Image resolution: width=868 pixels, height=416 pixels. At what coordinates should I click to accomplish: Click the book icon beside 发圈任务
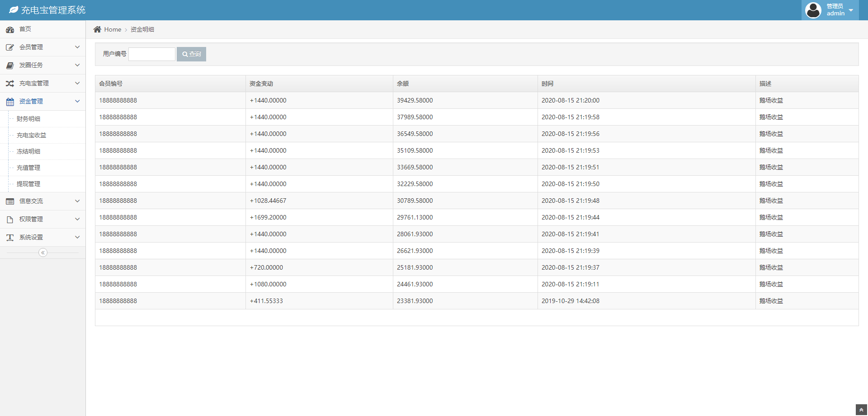(x=10, y=65)
